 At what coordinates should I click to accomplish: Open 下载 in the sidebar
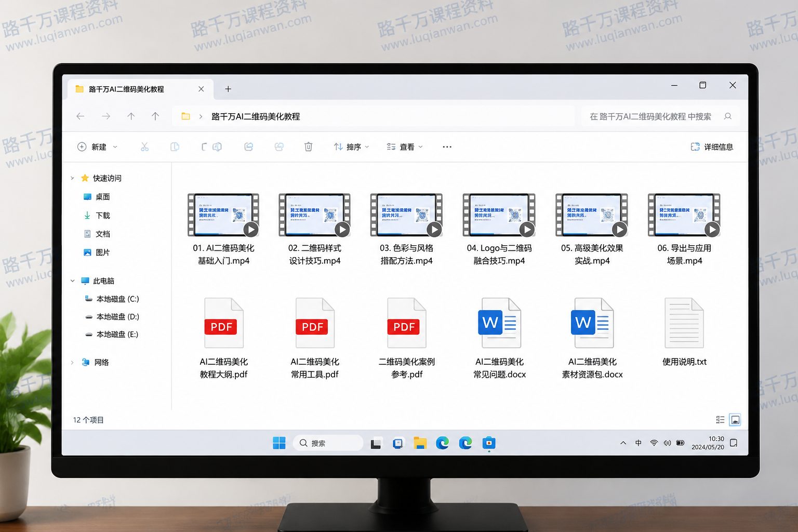coord(97,216)
